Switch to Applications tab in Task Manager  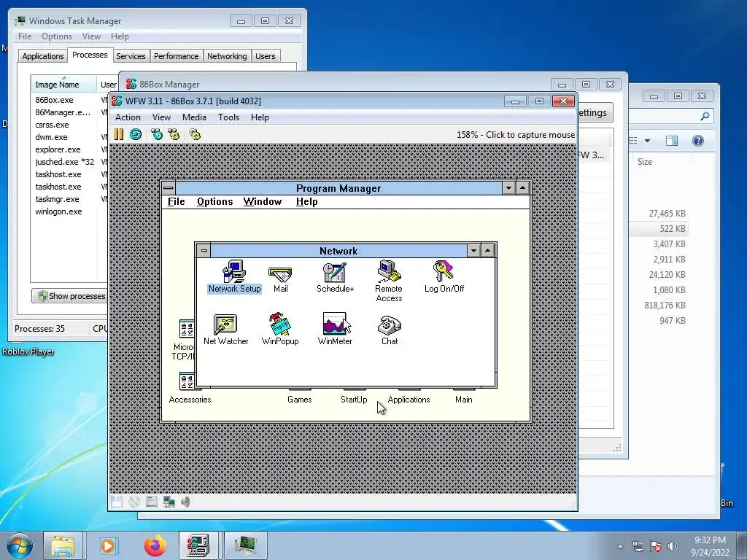click(x=43, y=56)
